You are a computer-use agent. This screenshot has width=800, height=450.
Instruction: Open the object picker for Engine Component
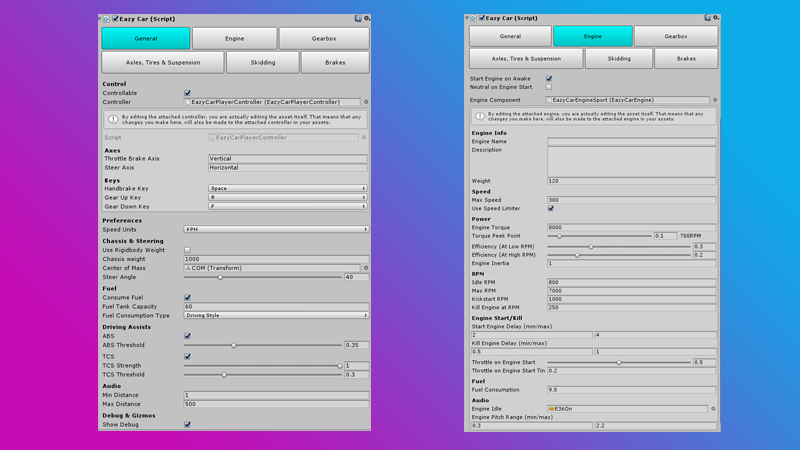(x=715, y=100)
